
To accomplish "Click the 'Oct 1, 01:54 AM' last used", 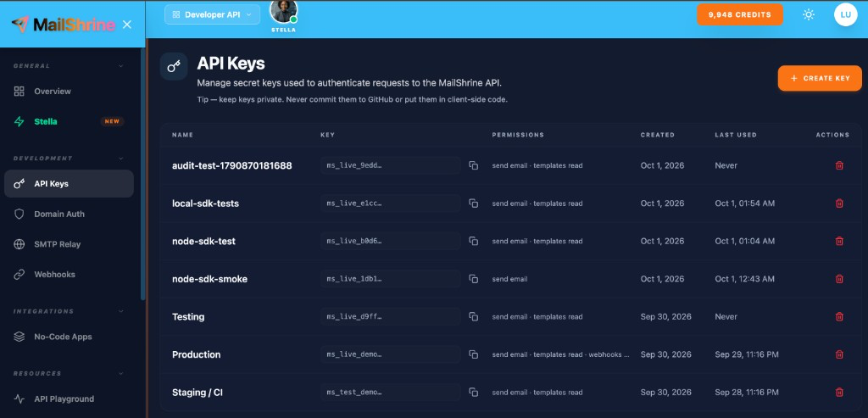I will [x=744, y=203].
